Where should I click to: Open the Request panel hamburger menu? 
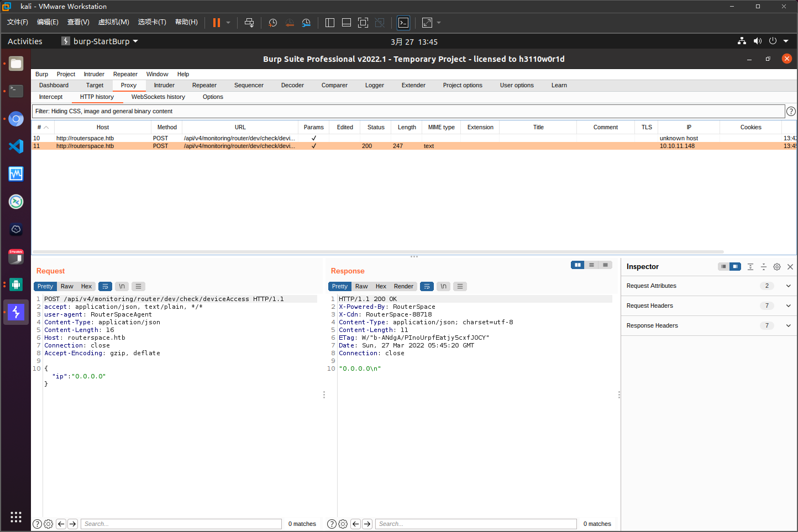(x=139, y=286)
